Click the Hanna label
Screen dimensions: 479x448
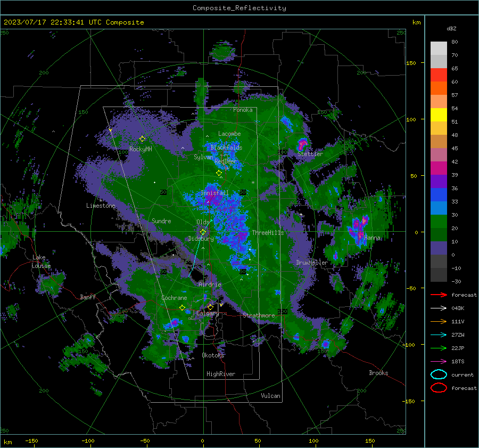(x=372, y=238)
